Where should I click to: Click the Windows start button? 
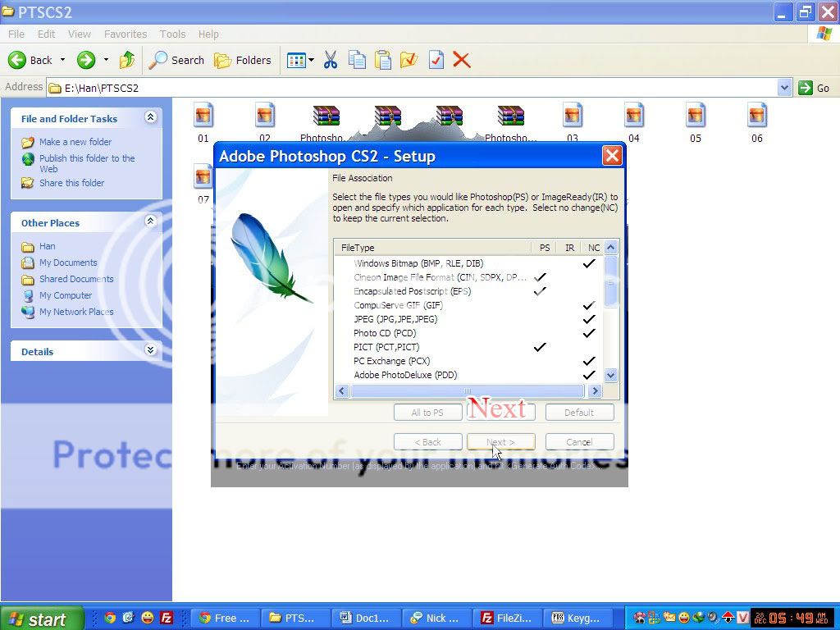[41, 619]
